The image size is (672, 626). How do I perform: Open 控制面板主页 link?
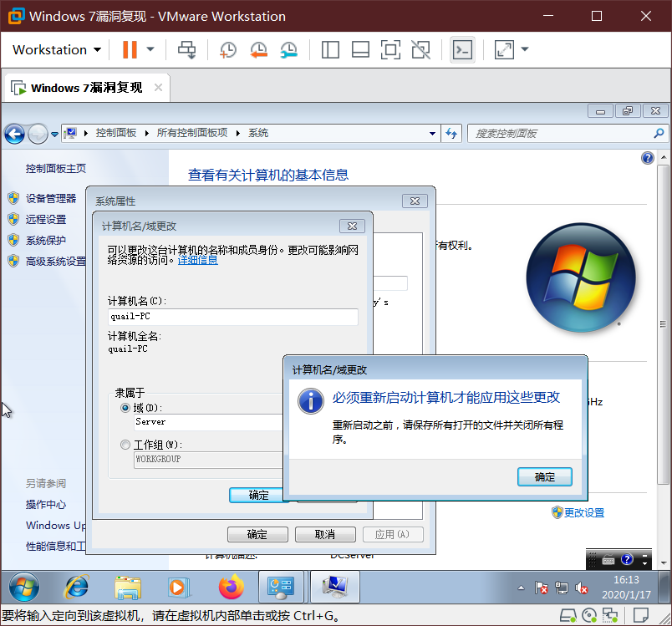click(56, 169)
